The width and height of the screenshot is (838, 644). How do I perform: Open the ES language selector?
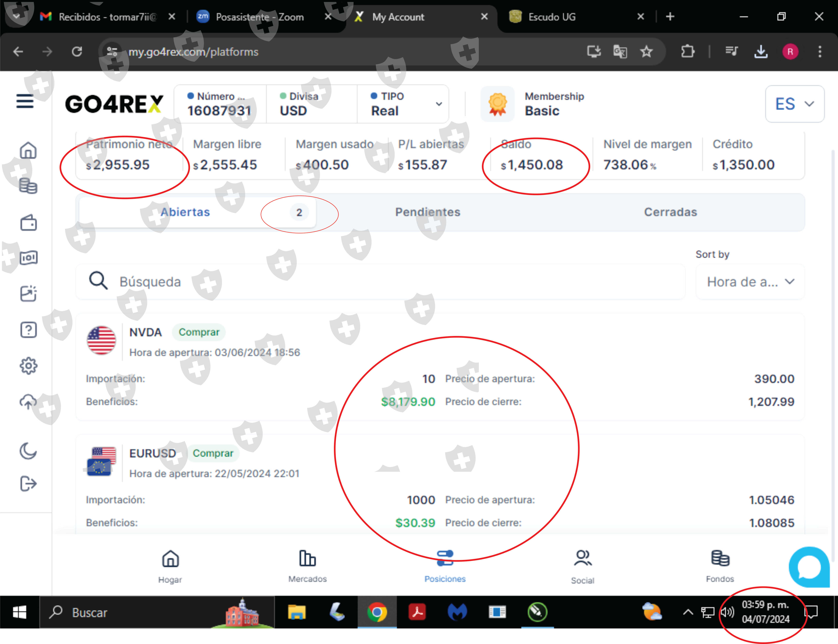pyautogui.click(x=794, y=104)
